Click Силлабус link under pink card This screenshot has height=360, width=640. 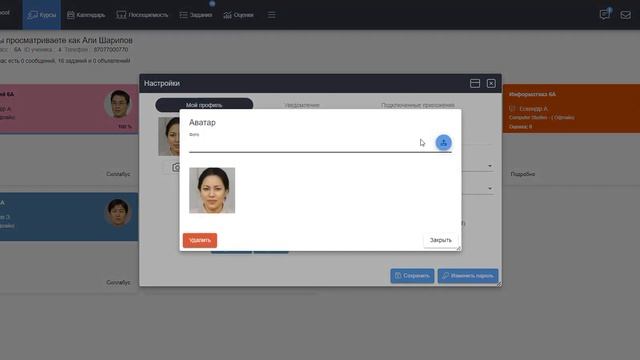[118, 174]
